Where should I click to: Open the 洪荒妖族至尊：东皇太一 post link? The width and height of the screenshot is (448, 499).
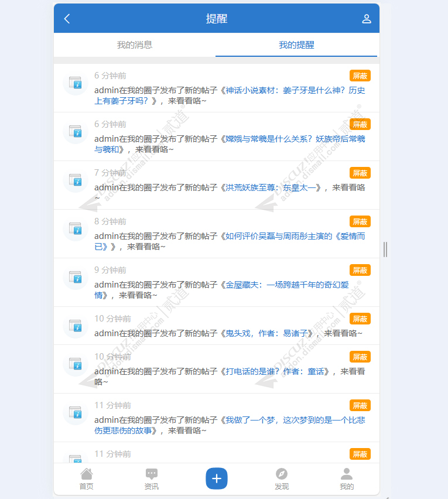point(270,187)
